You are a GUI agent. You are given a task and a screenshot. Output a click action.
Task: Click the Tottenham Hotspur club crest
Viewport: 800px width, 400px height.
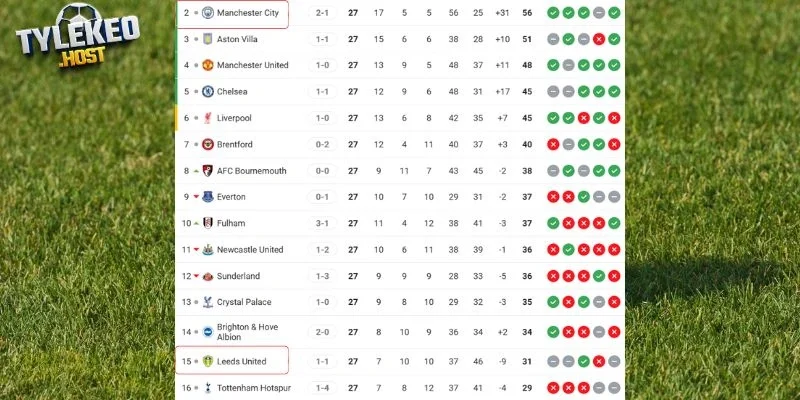point(208,387)
